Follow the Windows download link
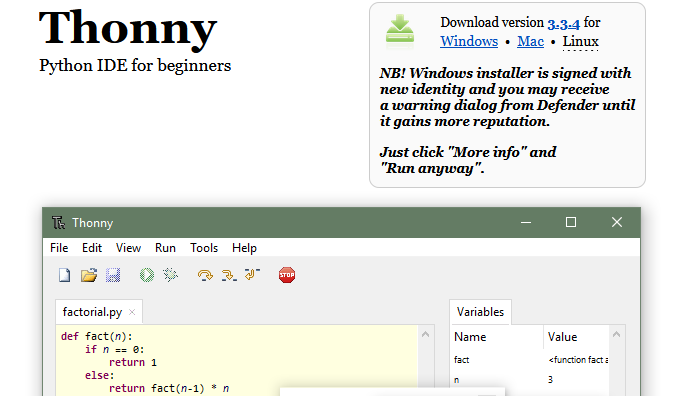 tap(469, 41)
